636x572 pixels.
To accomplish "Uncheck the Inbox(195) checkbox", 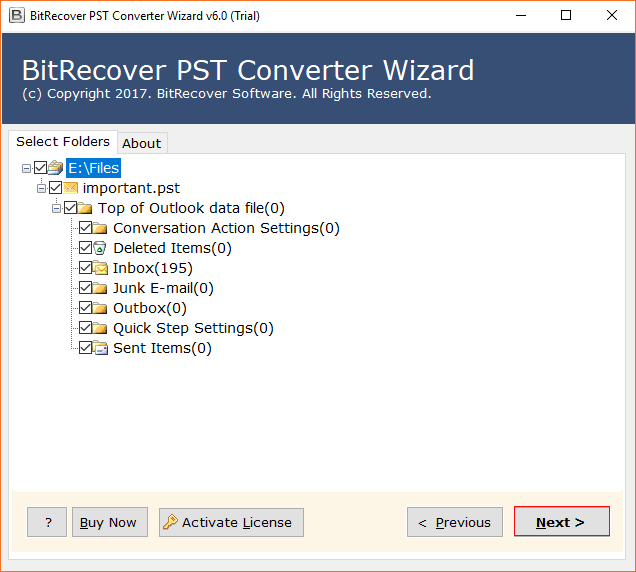I will [x=85, y=268].
